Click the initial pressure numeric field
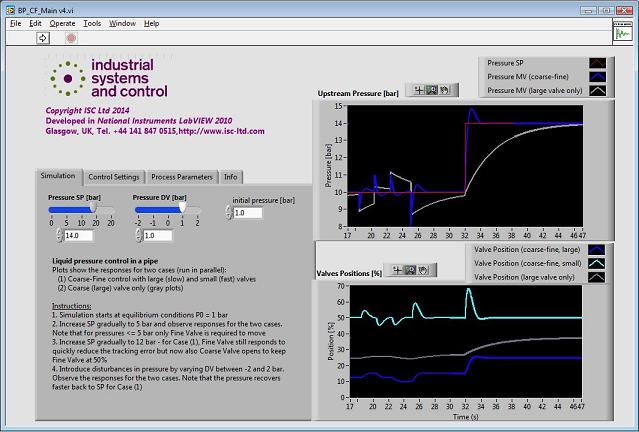 coord(248,213)
